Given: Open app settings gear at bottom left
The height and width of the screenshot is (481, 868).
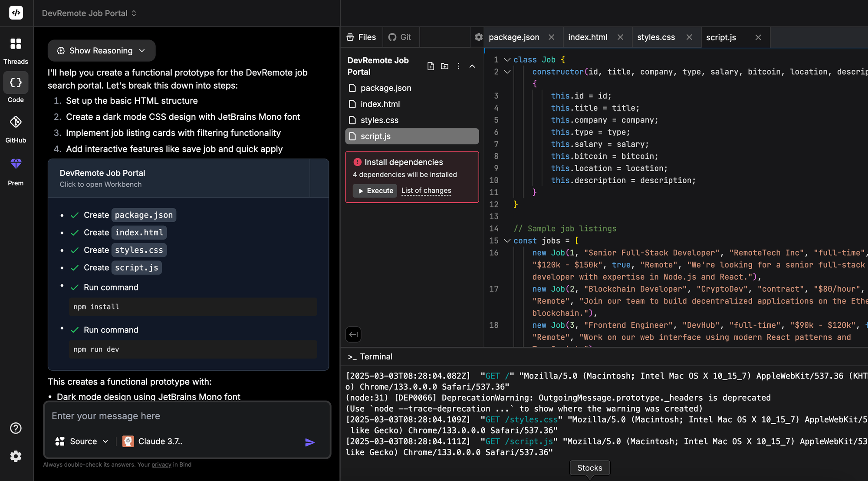Looking at the screenshot, I should click(16, 456).
